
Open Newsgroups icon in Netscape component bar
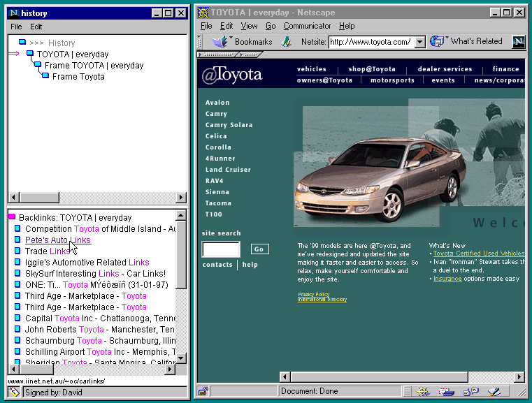click(x=471, y=392)
